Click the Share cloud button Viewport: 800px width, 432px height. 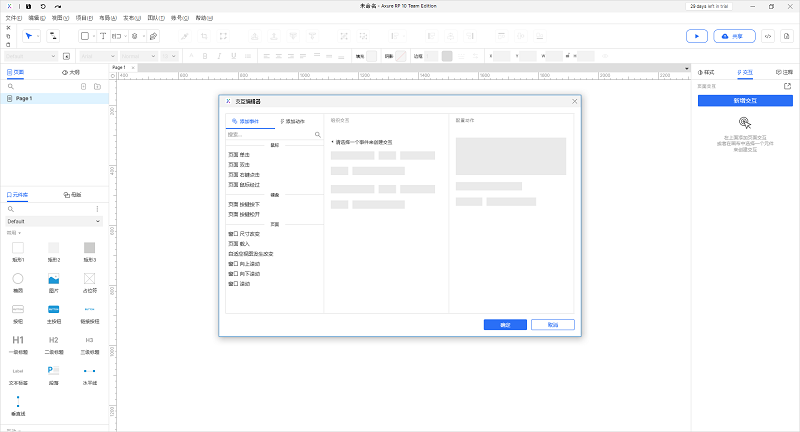click(x=734, y=36)
